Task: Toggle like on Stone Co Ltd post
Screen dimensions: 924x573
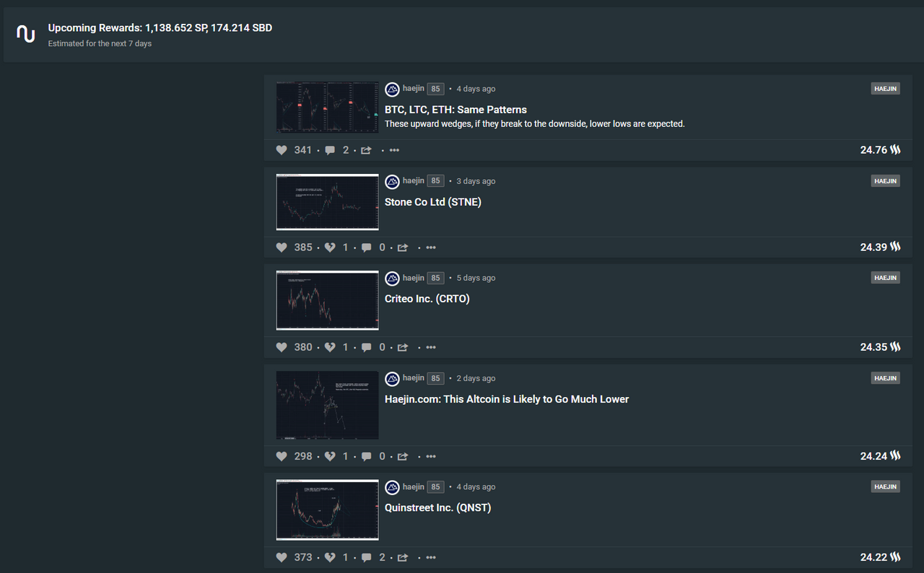Action: 282,248
